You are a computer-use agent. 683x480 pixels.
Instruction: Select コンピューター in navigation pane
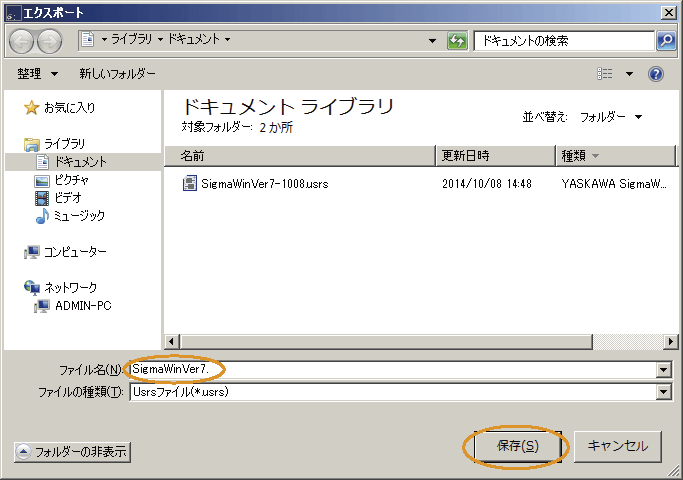(x=65, y=252)
